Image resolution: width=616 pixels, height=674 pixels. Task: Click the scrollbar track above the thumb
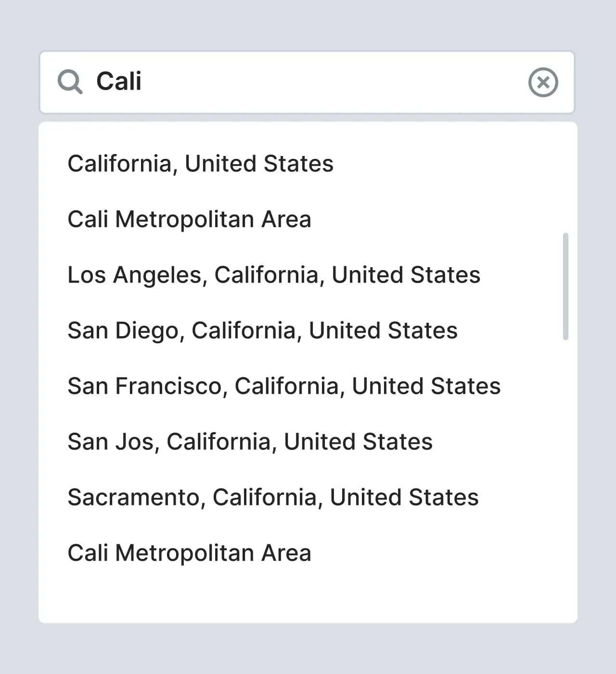[x=565, y=183]
